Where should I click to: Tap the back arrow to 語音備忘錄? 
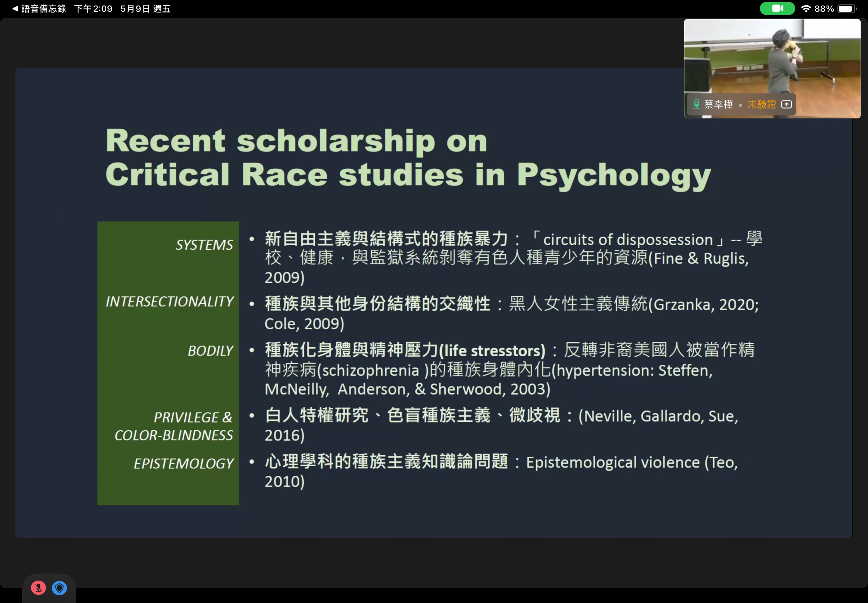coord(15,9)
